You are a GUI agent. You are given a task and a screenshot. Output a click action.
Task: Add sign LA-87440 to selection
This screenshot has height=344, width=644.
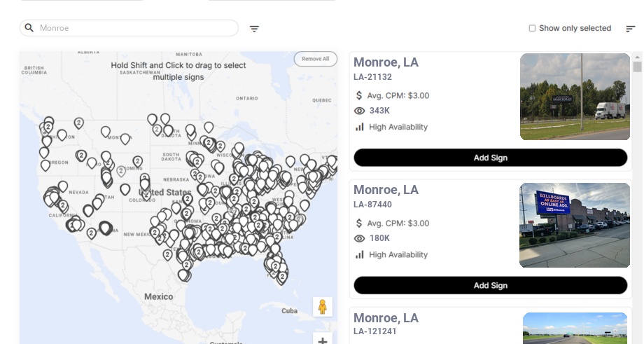pos(490,285)
